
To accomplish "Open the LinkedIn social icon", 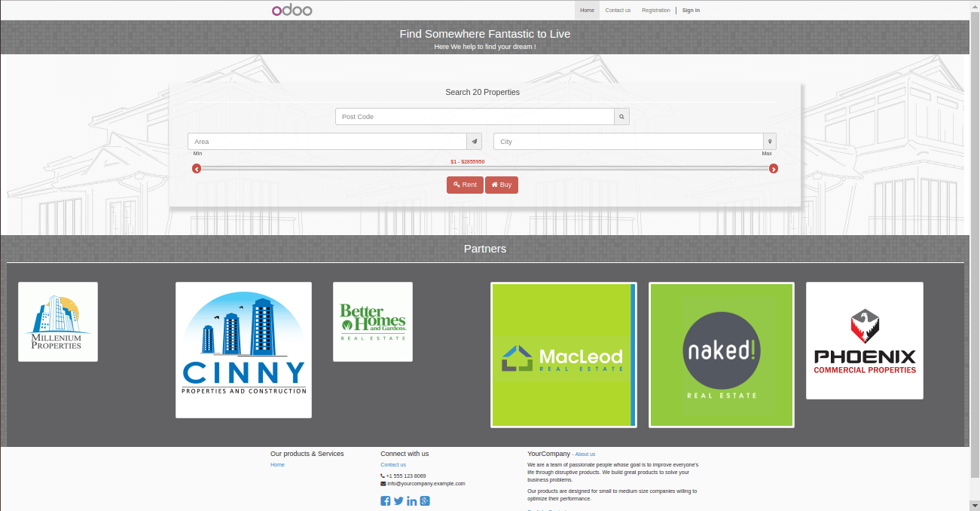I will pos(411,501).
